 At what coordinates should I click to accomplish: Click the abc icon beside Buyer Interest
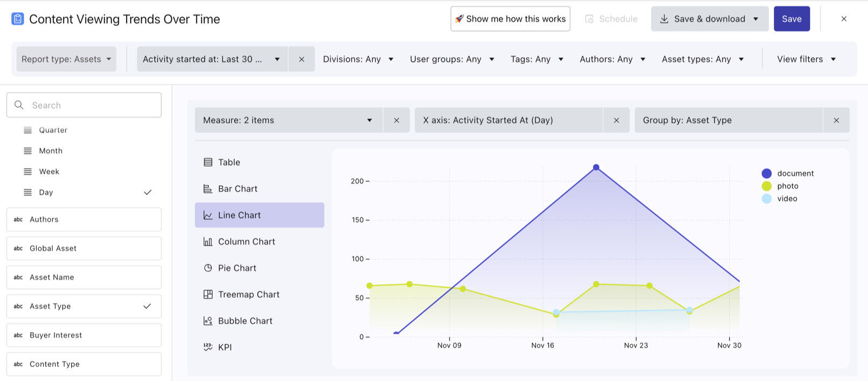[18, 335]
